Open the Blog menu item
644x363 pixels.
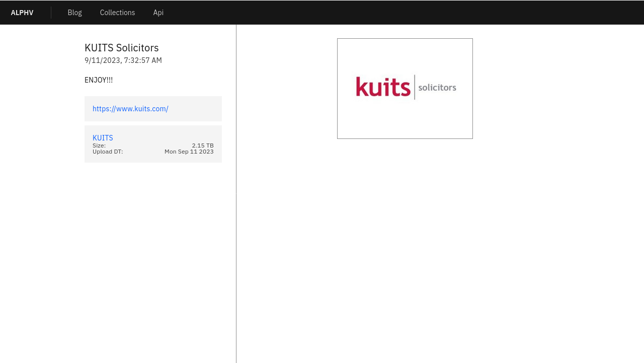pos(74,13)
